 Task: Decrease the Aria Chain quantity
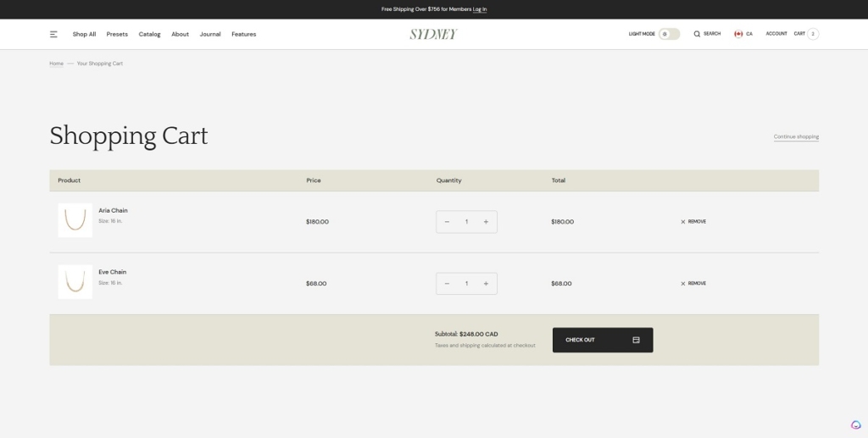point(447,222)
